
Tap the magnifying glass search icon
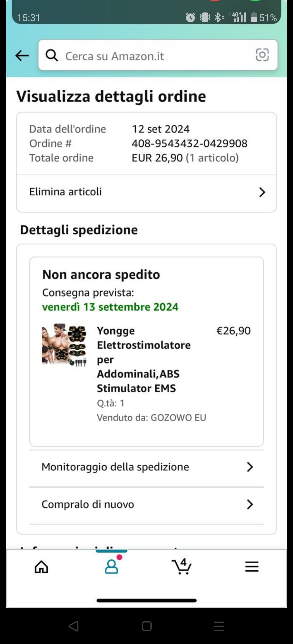(52, 56)
